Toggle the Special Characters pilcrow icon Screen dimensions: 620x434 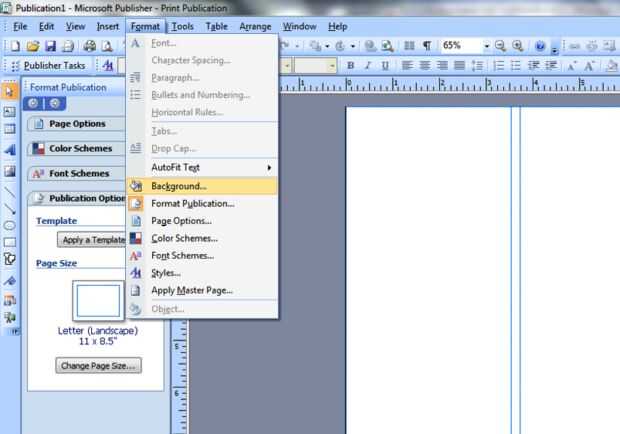click(x=427, y=46)
